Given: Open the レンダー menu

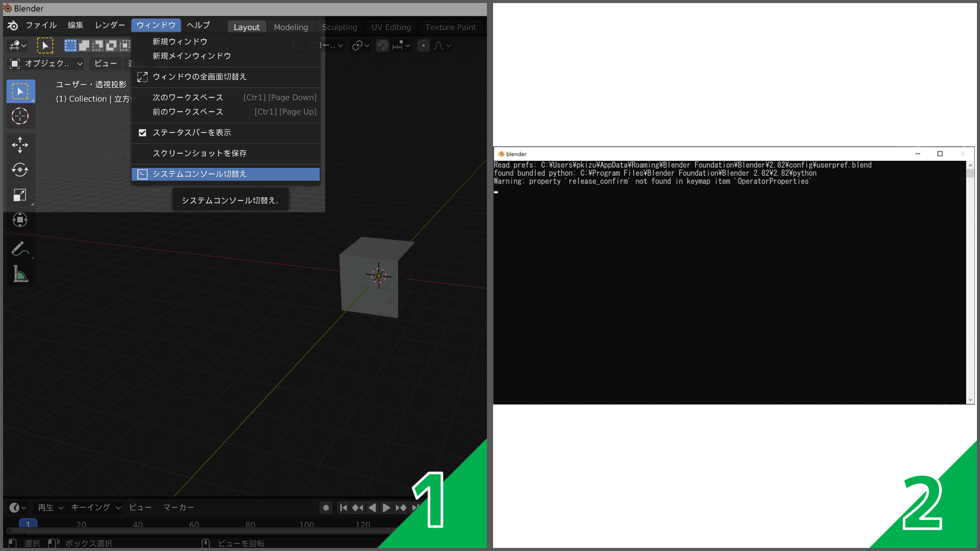Looking at the screenshot, I should click(110, 25).
